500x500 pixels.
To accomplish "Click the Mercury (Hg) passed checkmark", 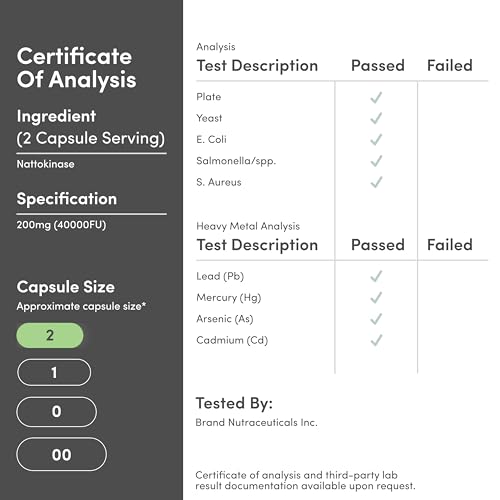I will coord(376,298).
